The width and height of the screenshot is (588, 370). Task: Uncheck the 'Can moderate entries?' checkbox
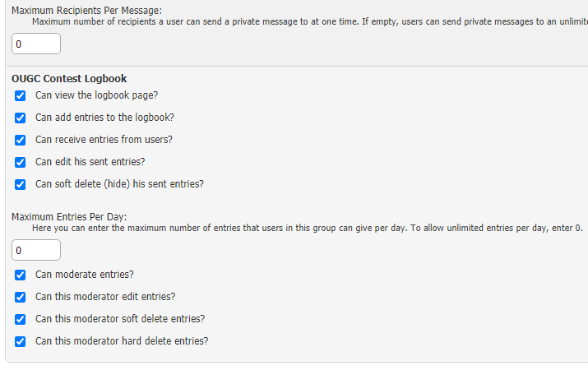pos(21,275)
